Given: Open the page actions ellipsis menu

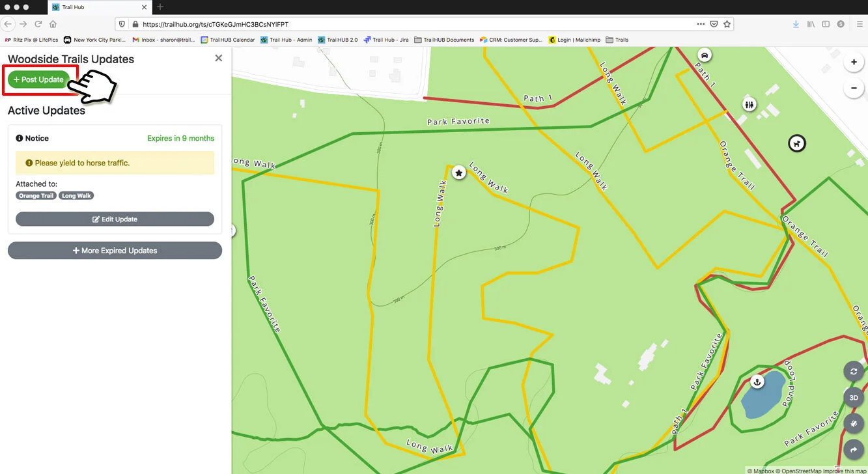Looking at the screenshot, I should point(701,24).
